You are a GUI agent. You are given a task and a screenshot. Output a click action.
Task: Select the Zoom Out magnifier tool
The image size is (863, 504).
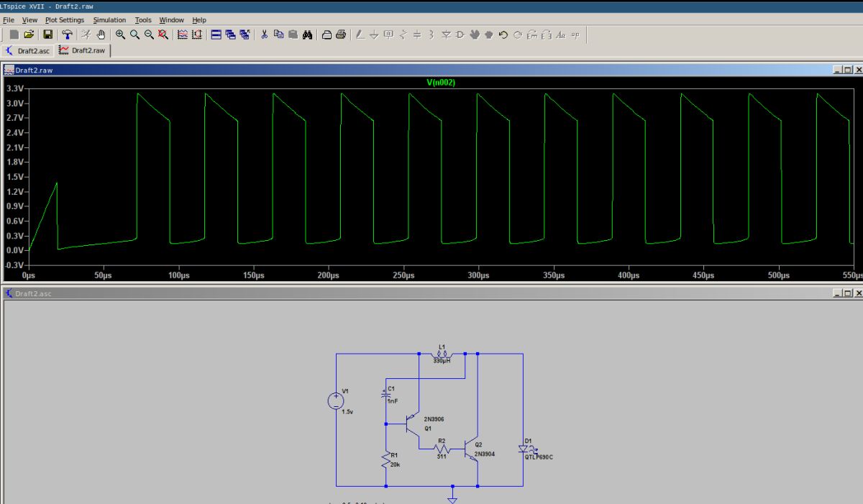click(149, 35)
